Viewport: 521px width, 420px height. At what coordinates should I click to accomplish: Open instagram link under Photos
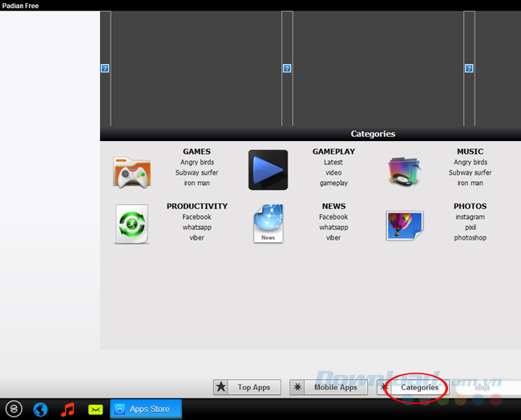pos(470,216)
